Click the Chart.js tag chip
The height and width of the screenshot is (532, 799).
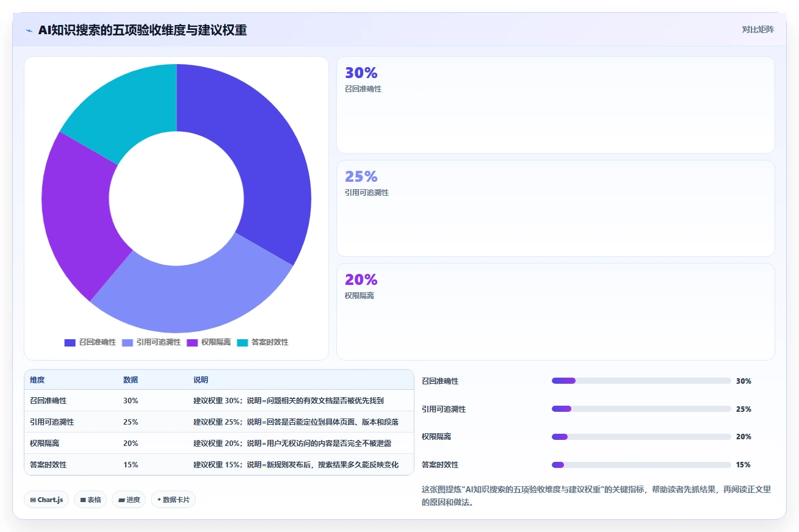click(x=46, y=500)
